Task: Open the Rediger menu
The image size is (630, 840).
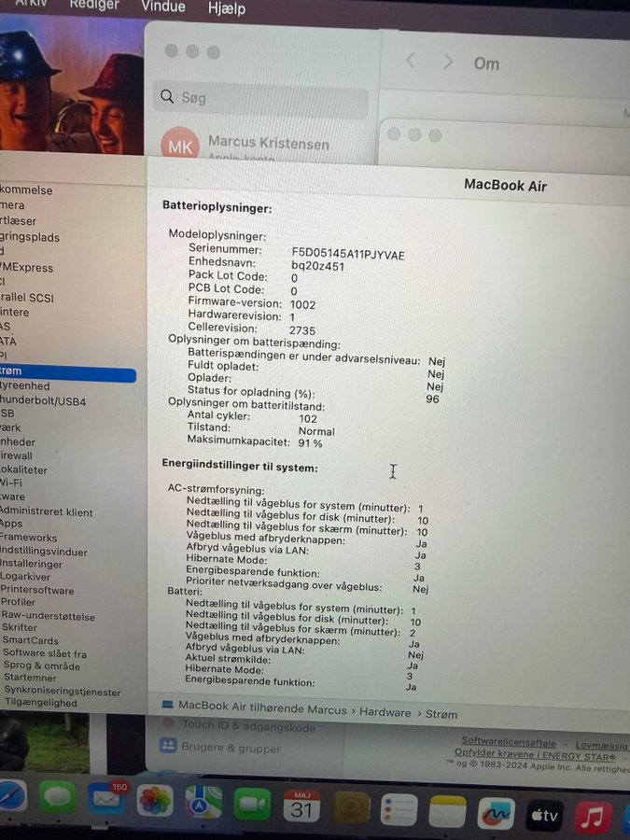Action: point(94,5)
